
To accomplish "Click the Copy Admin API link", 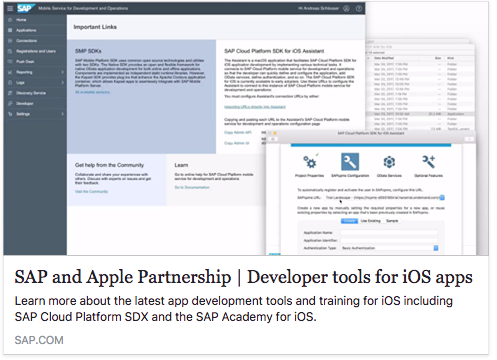I will (x=238, y=132).
